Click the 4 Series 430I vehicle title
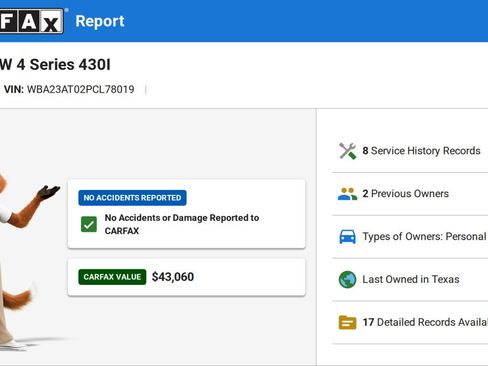This screenshot has height=366, width=488. (55, 64)
